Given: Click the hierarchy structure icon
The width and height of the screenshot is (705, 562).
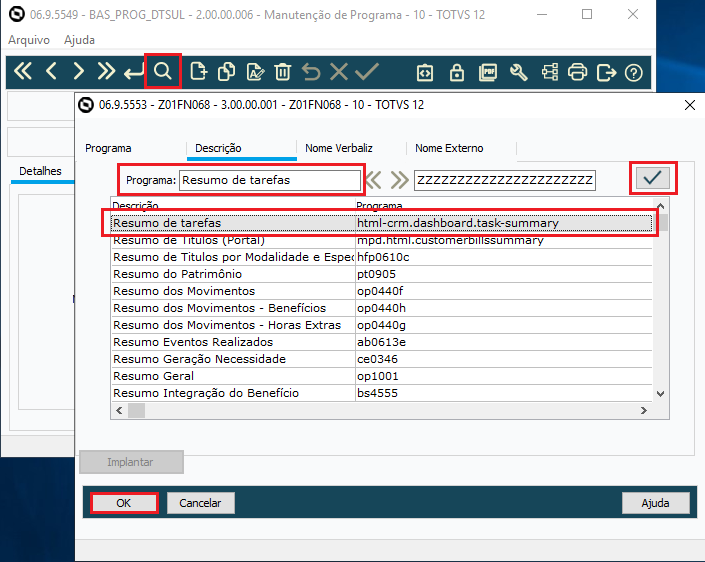Looking at the screenshot, I should click(550, 72).
